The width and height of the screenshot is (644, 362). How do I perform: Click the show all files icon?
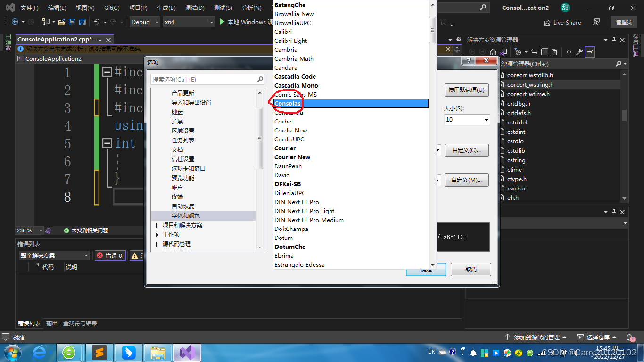555,52
